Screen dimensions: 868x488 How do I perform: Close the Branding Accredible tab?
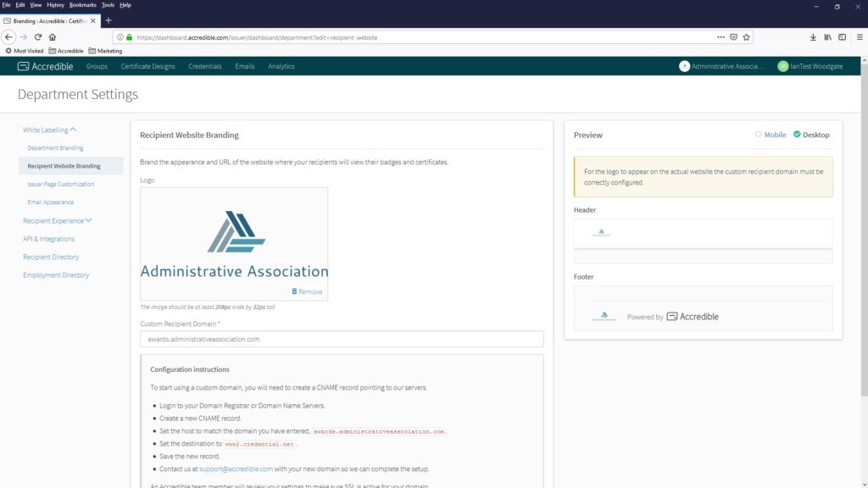click(x=93, y=20)
